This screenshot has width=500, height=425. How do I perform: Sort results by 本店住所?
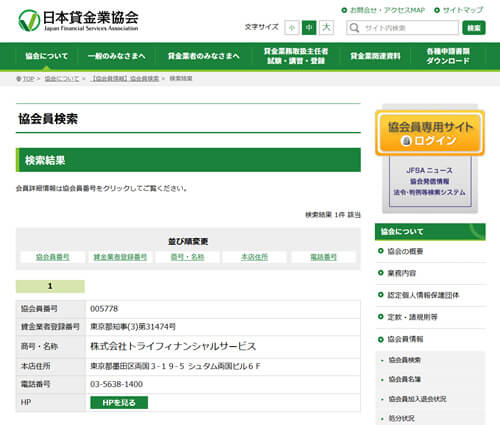tap(254, 257)
